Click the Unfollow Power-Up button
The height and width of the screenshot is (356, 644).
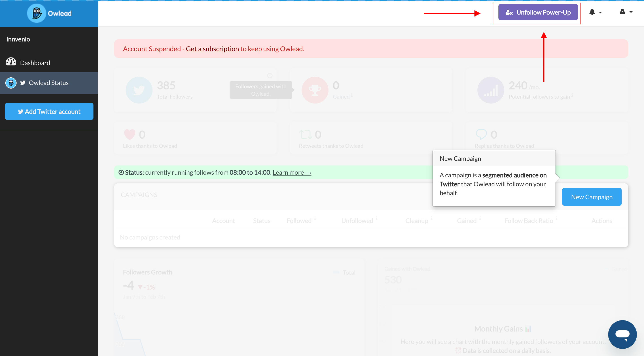coord(538,12)
